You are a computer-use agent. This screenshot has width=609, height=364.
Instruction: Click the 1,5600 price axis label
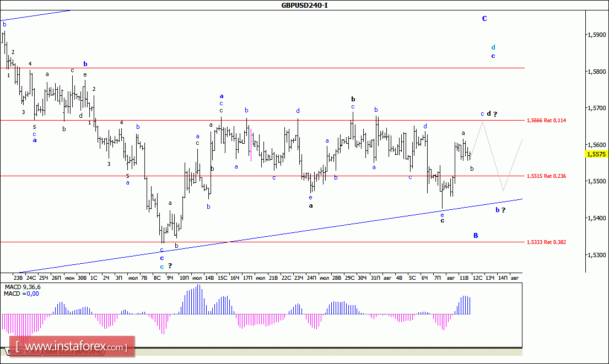tap(596, 144)
